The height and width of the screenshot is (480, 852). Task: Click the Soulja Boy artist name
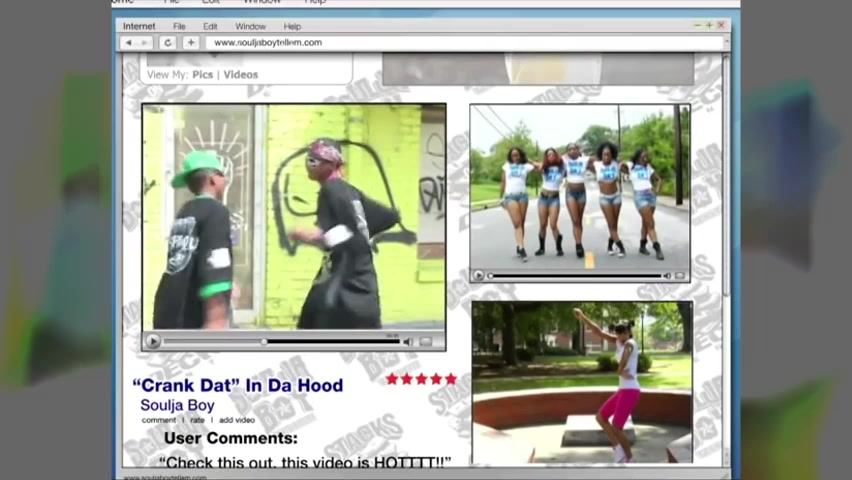coord(178,406)
